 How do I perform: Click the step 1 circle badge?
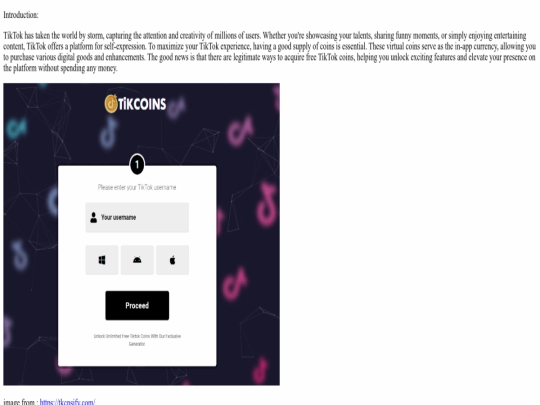(x=137, y=165)
